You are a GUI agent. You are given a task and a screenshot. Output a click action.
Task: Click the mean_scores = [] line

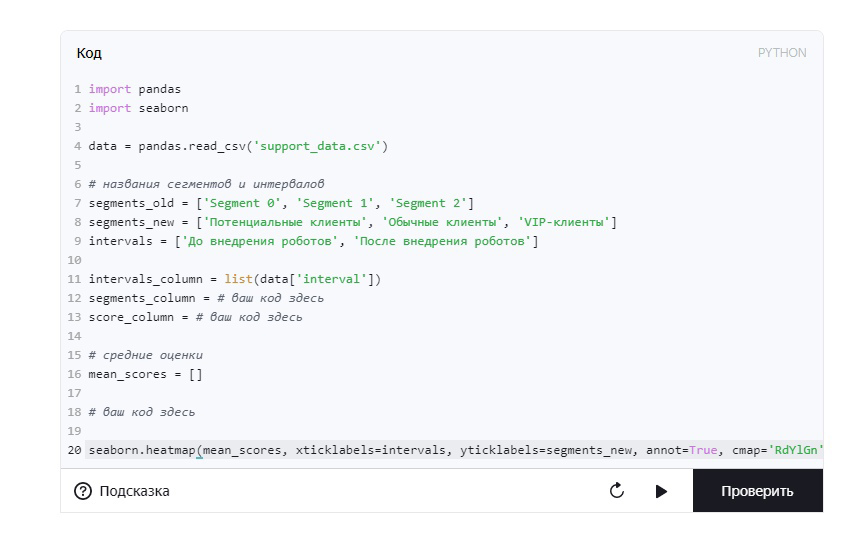coord(145,374)
